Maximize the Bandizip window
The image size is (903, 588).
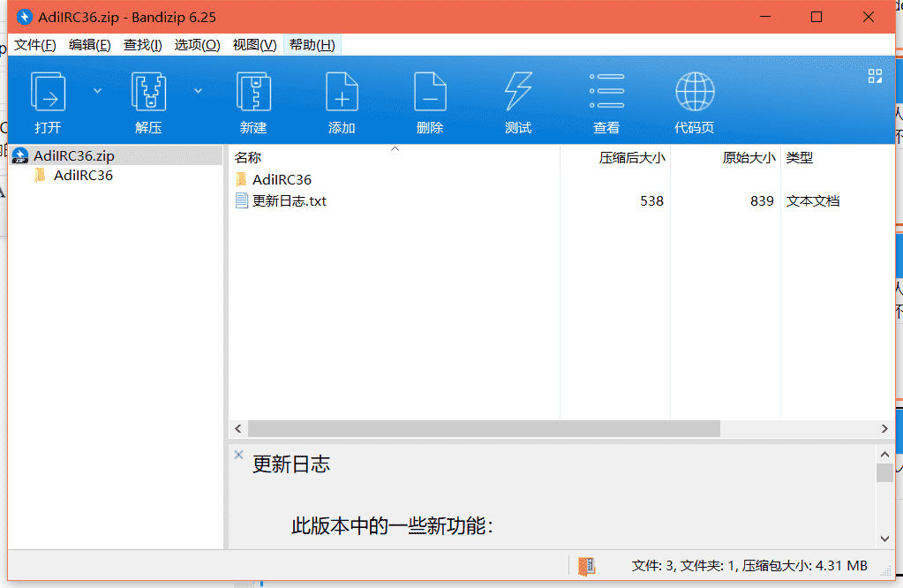click(816, 17)
